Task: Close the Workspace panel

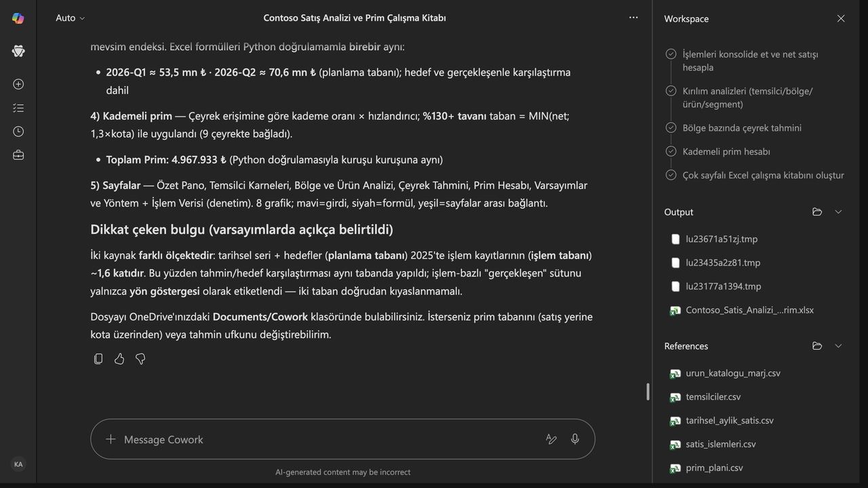Action: (841, 18)
